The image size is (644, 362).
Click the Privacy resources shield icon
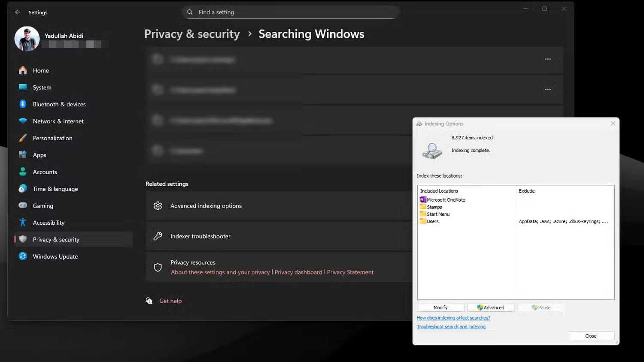click(158, 267)
